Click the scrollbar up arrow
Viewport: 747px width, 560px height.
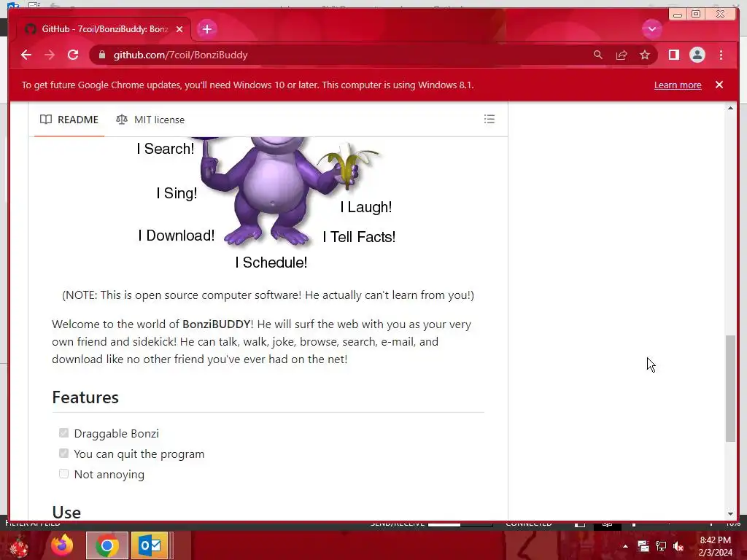coord(730,108)
